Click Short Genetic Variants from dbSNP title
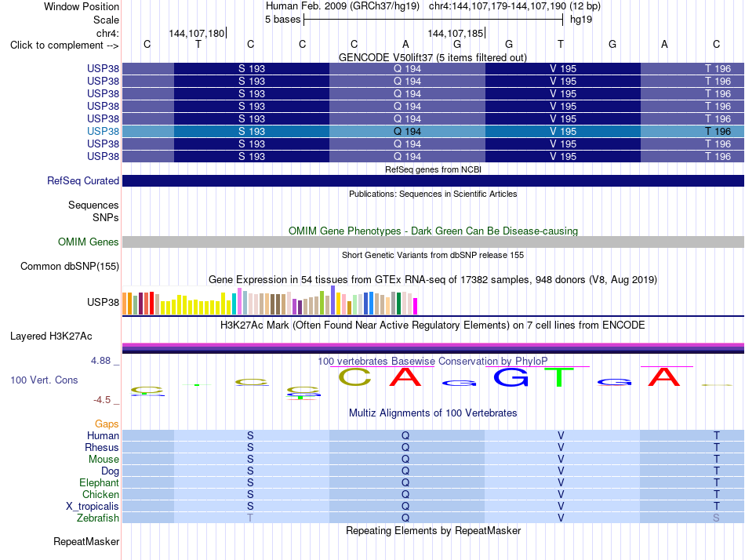Screen dimensions: 745x560 (433, 255)
